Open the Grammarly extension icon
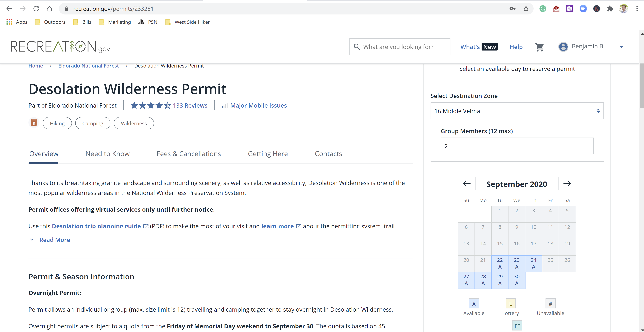644x332 pixels. click(x=543, y=9)
